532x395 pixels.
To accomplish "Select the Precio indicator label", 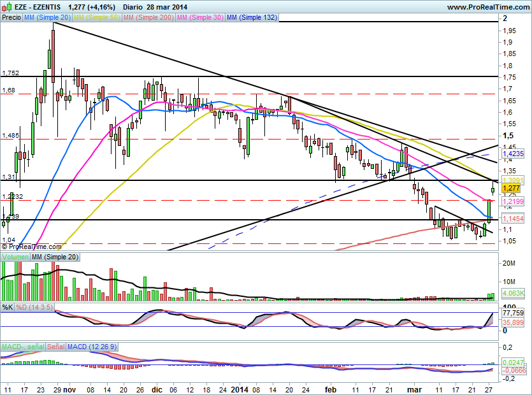I will (x=11, y=17).
